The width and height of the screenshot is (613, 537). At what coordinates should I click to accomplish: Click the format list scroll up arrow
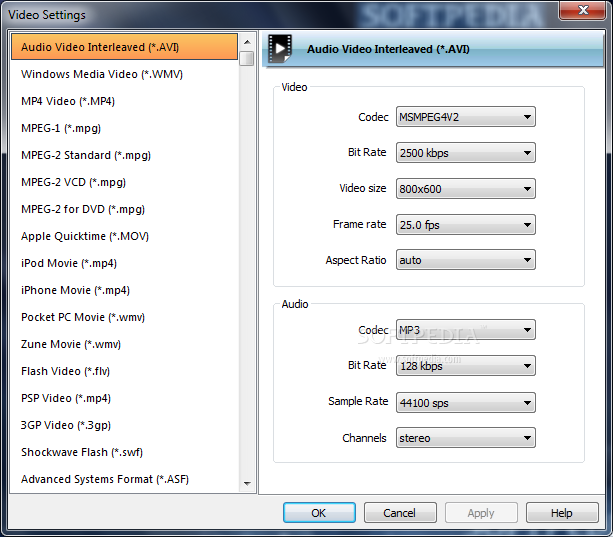click(247, 41)
